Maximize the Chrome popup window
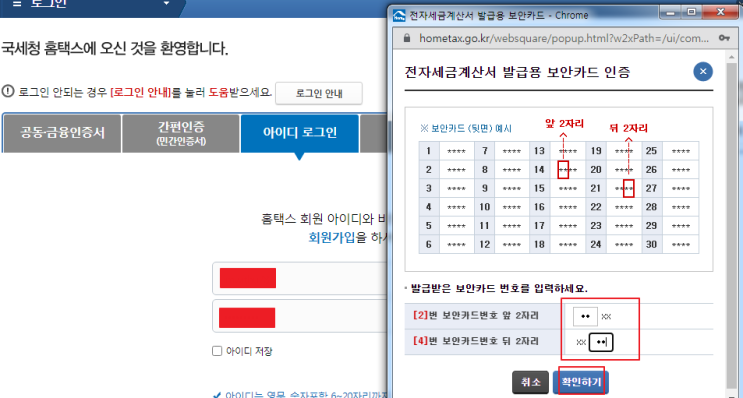Screen dimensions: 743x398 691,12
